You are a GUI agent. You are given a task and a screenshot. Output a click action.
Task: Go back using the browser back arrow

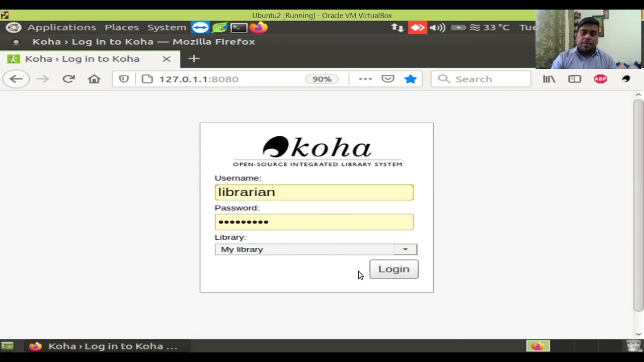click(16, 79)
